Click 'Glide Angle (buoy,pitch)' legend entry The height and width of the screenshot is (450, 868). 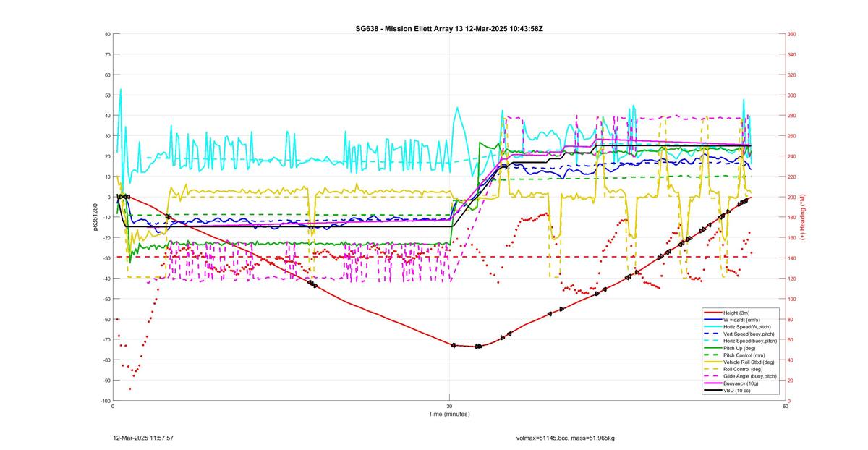(x=750, y=376)
